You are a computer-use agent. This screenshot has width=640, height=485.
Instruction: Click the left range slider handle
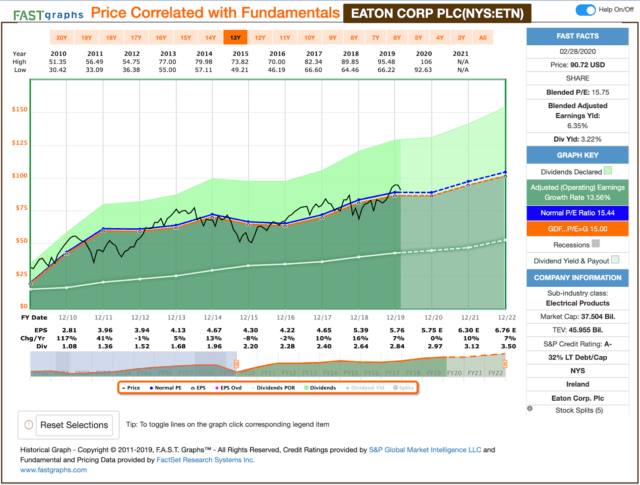(236, 364)
